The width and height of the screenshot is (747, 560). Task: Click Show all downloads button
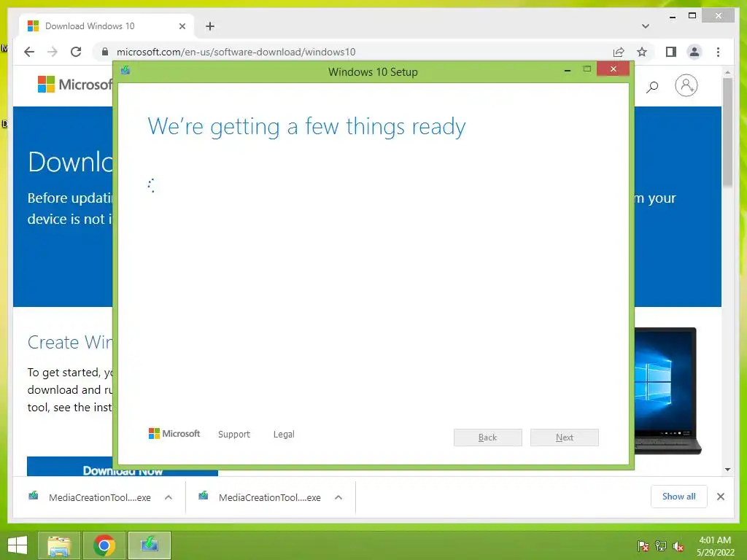click(x=679, y=497)
